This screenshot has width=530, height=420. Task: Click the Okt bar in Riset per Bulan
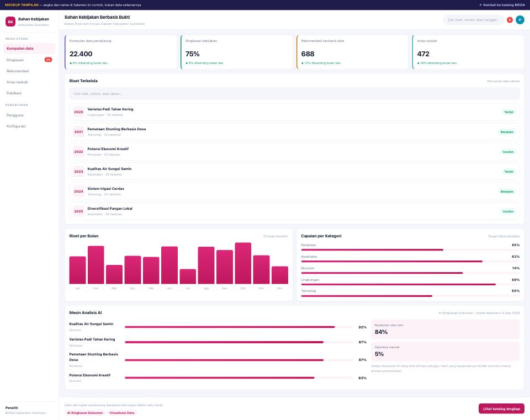pyautogui.click(x=243, y=263)
